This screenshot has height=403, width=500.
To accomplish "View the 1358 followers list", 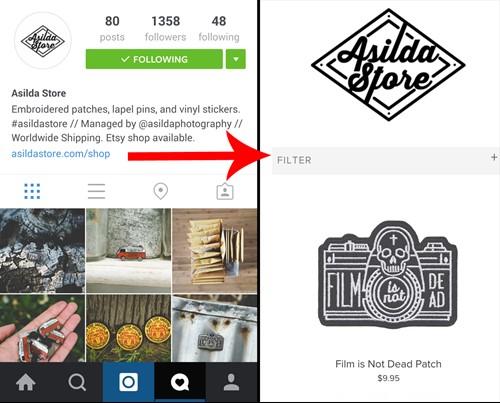I will point(166,28).
